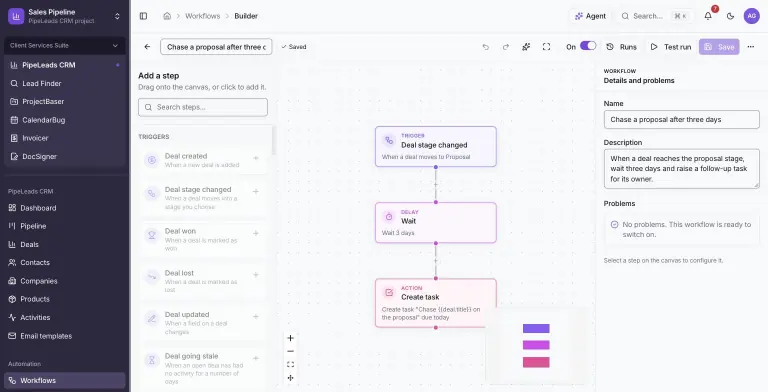Image resolution: width=768 pixels, height=392 pixels.
Task: Add the Deal won trigger plus
Action: (256, 233)
